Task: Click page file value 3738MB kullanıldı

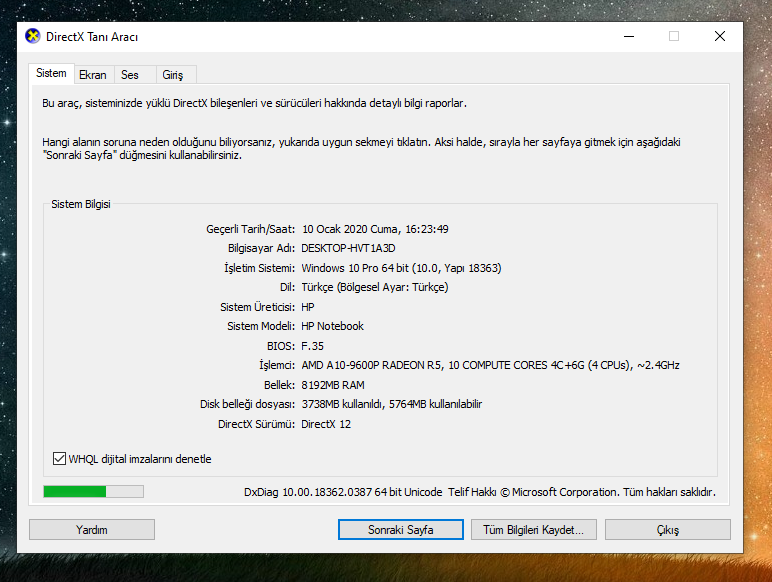Action: pos(342,404)
